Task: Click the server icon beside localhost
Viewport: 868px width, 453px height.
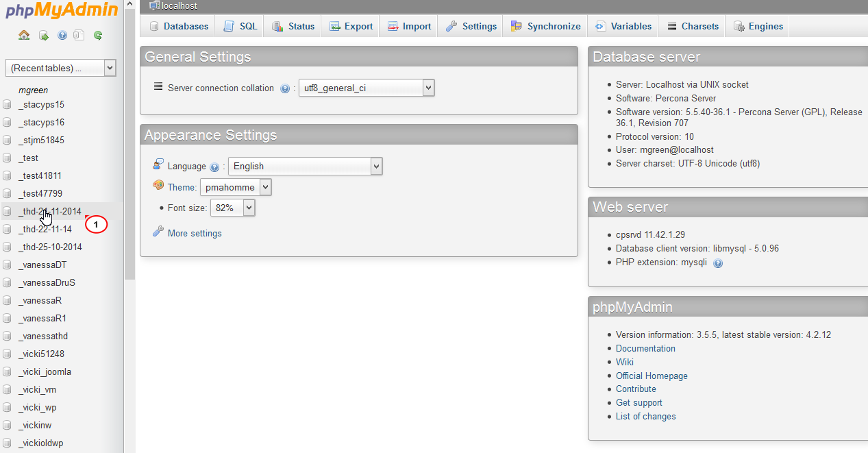Action: 154,5
